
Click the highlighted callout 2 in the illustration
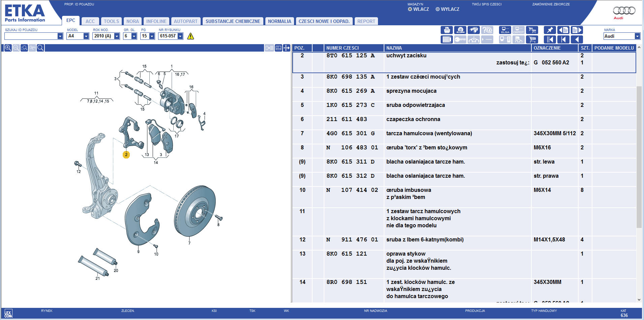point(126,155)
